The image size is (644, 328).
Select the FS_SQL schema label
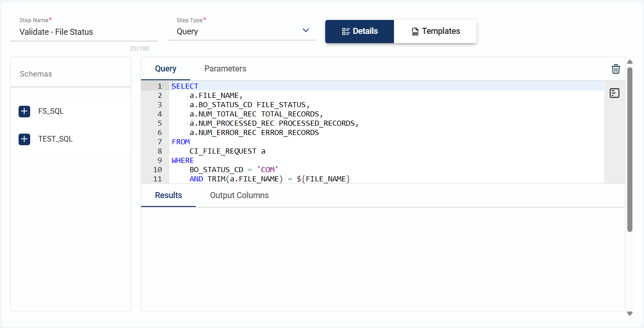click(x=51, y=111)
